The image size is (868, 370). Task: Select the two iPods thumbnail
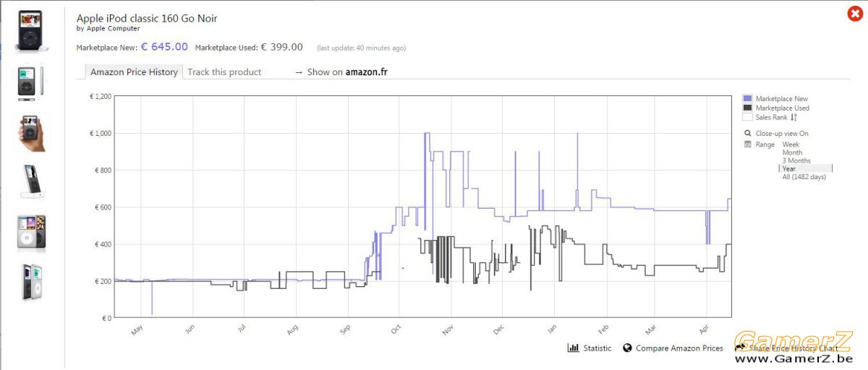(30, 282)
